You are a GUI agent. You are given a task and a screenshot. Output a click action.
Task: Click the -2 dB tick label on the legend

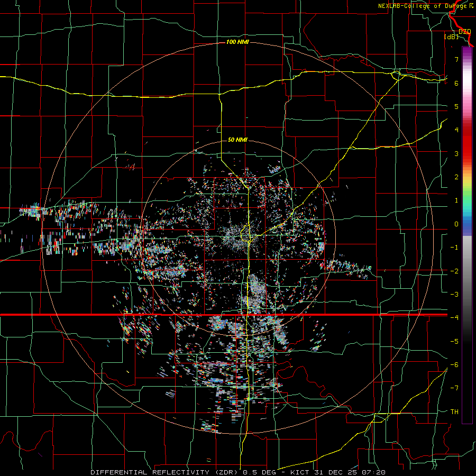(454, 271)
